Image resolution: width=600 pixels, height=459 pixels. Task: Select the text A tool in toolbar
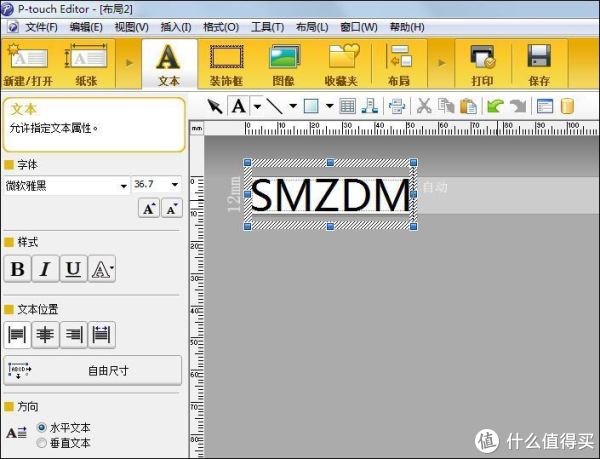tap(239, 106)
